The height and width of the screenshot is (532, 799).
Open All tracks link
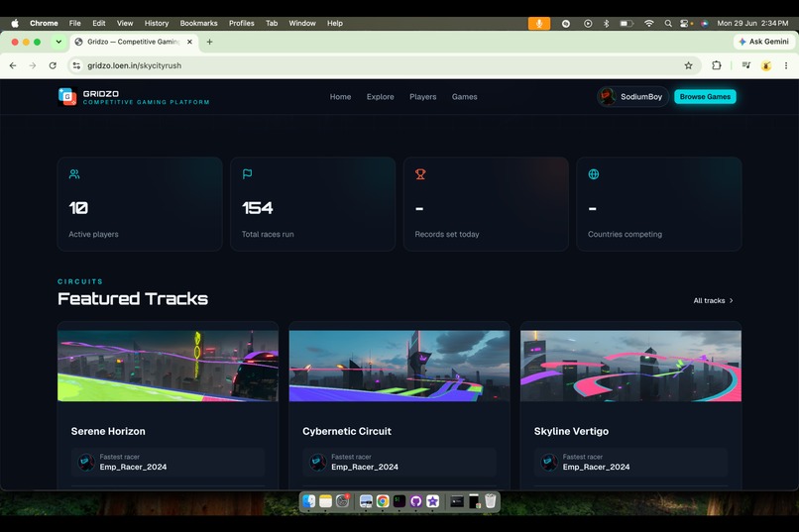click(713, 301)
